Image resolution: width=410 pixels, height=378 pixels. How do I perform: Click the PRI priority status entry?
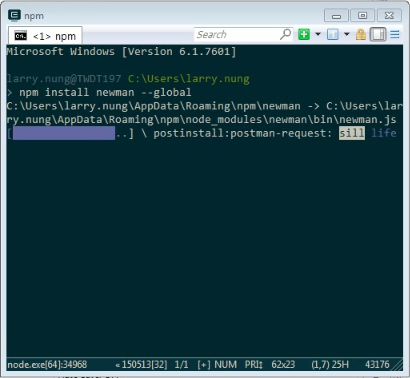pyautogui.click(x=254, y=364)
